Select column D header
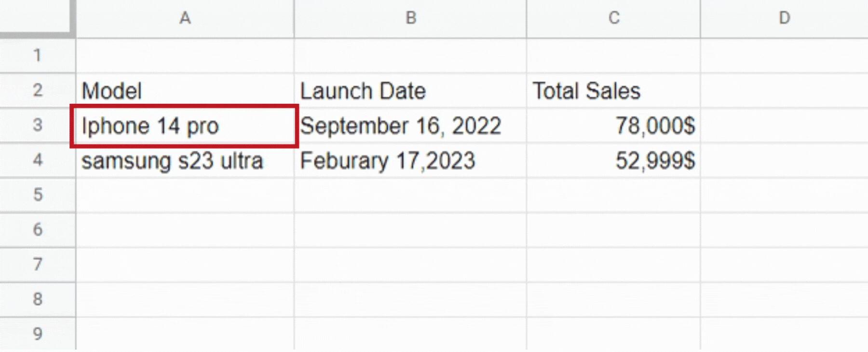The height and width of the screenshot is (352, 868). tap(784, 18)
